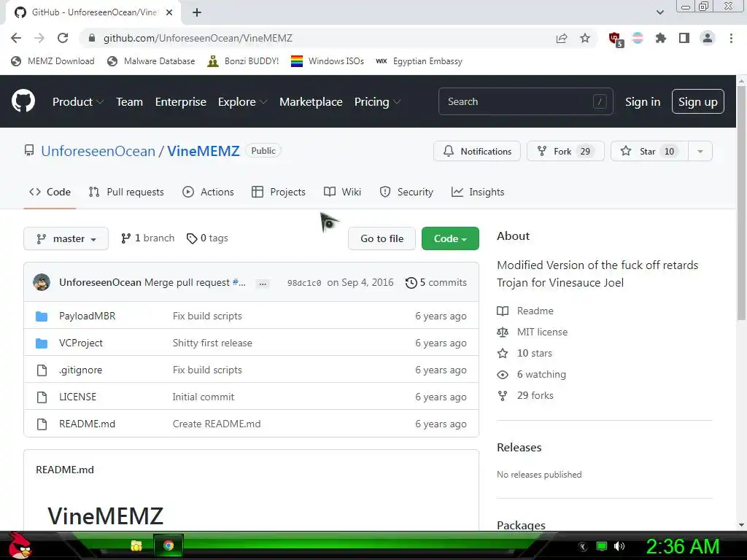Open browser Extensions puzzle icon
This screenshot has height=560, width=747.
[x=660, y=38]
